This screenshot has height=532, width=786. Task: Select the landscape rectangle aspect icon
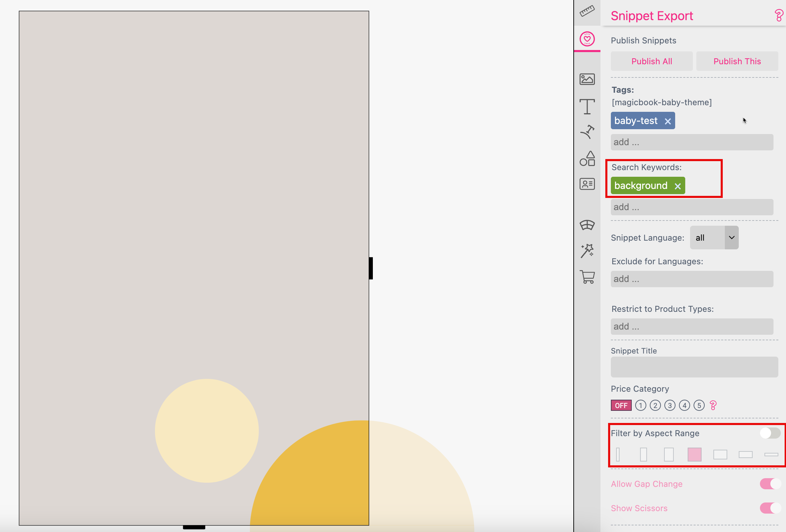[x=720, y=454]
